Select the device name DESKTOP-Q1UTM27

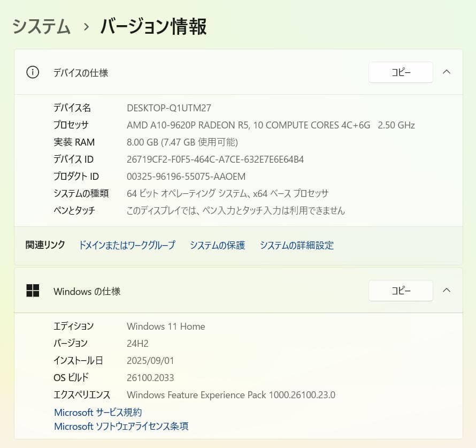168,108
